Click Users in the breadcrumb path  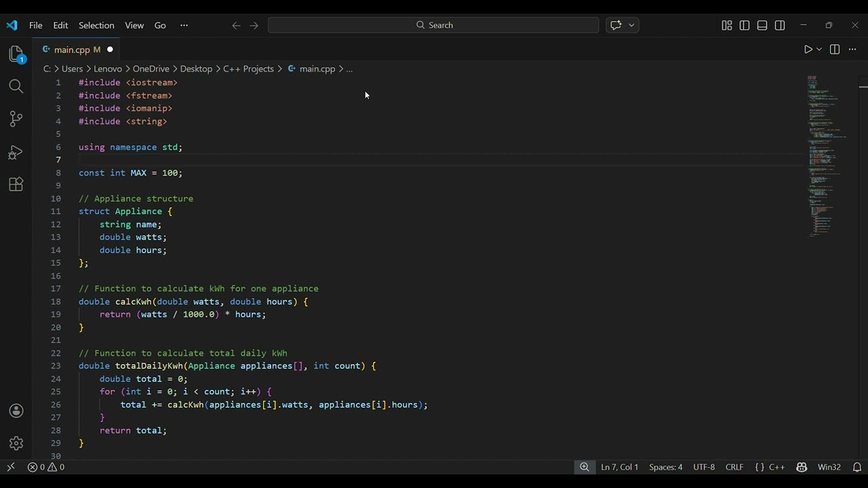(x=72, y=68)
